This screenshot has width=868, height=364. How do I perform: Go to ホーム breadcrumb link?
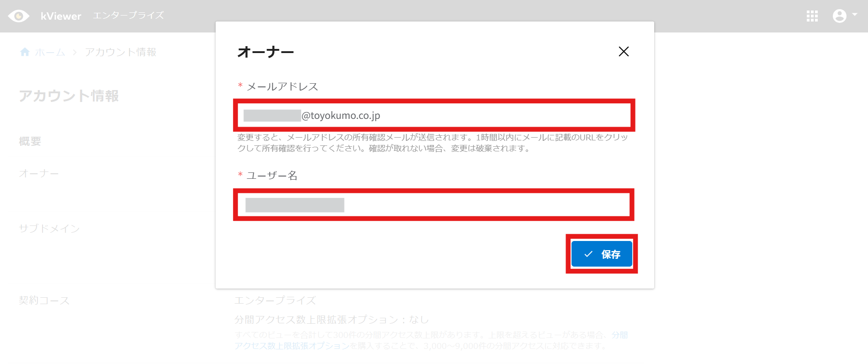pyautogui.click(x=50, y=52)
